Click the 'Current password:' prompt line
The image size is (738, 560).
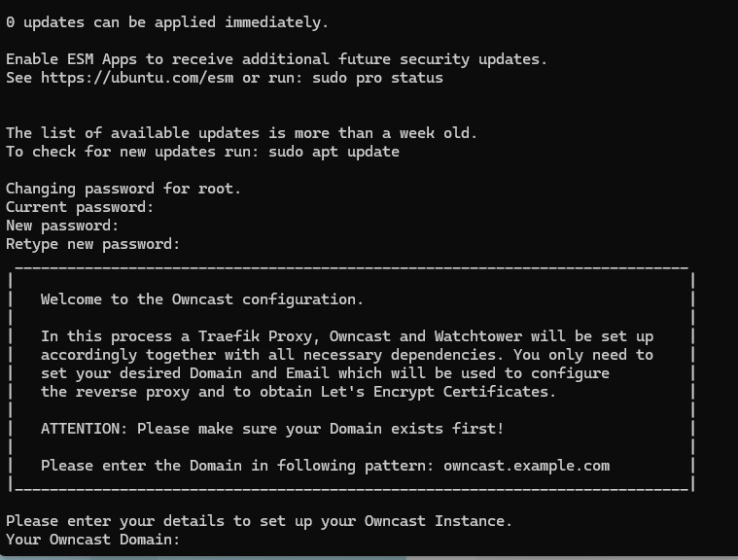[80, 207]
